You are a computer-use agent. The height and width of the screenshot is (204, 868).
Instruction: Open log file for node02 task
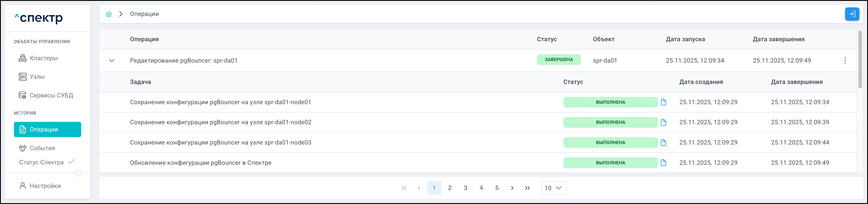[x=664, y=122]
